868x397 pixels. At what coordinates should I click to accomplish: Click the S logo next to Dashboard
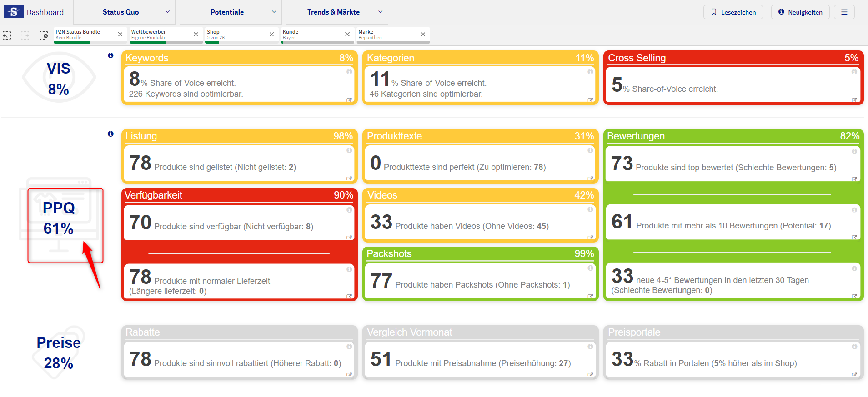pyautogui.click(x=14, y=12)
